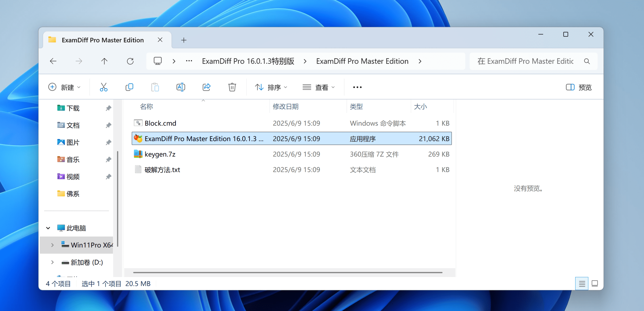Screen dimensions: 644x311
Task: Click the Copy icon in toolbar
Action: point(129,87)
